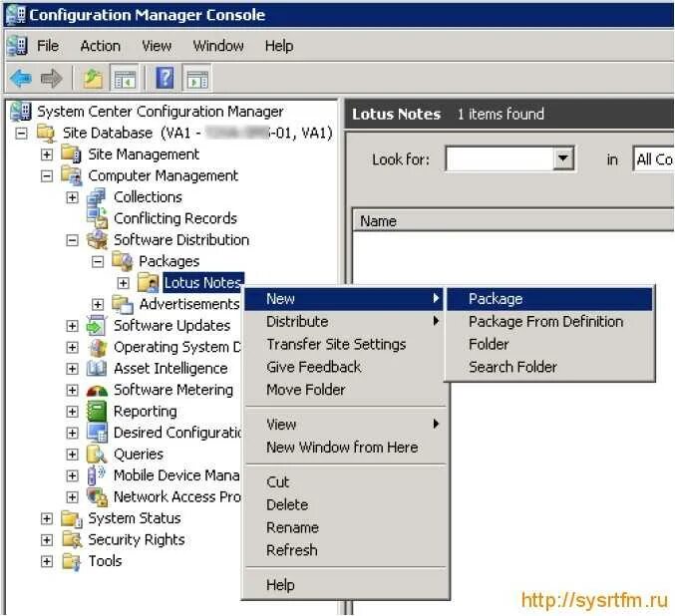Click the Back arrow toolbar icon

pyautogui.click(x=20, y=79)
